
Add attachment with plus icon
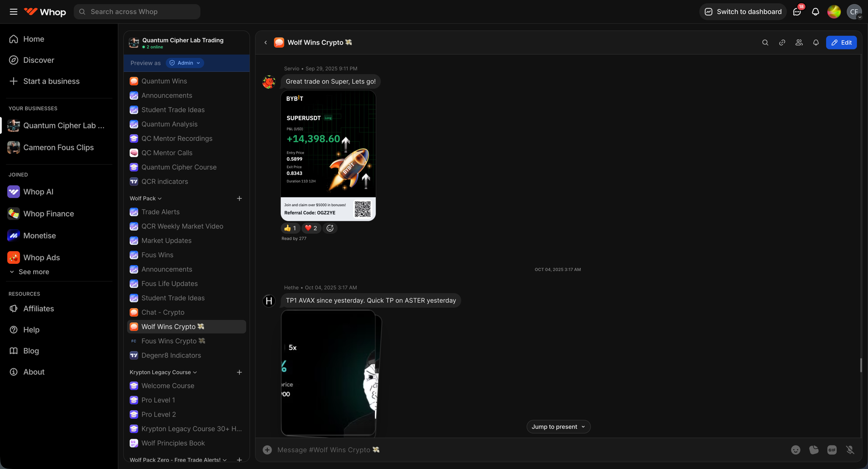tap(267, 450)
